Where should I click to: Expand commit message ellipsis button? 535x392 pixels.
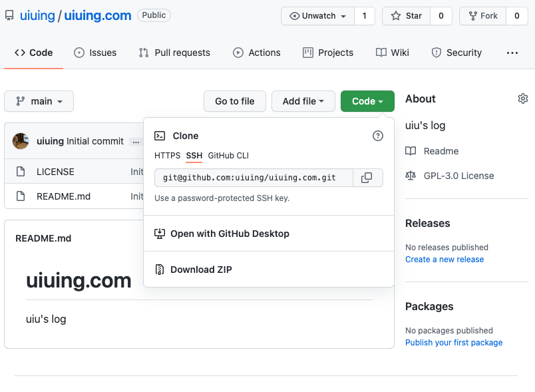click(x=136, y=142)
